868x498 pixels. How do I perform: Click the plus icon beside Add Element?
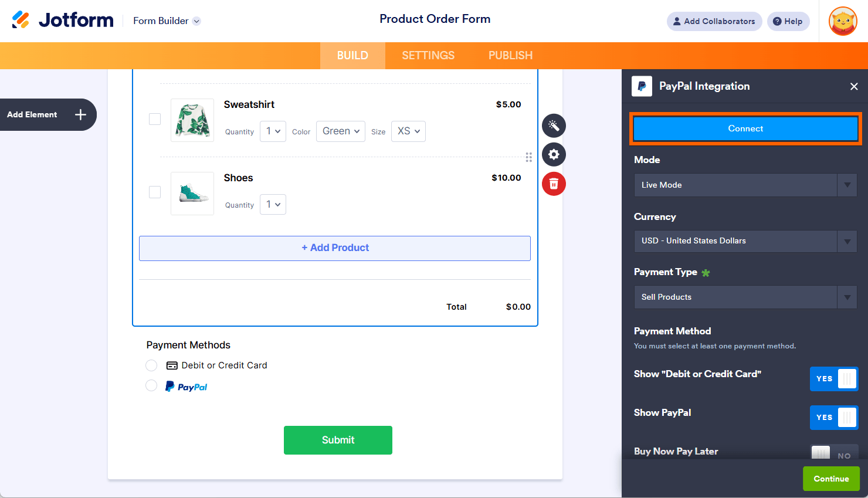[x=81, y=115]
